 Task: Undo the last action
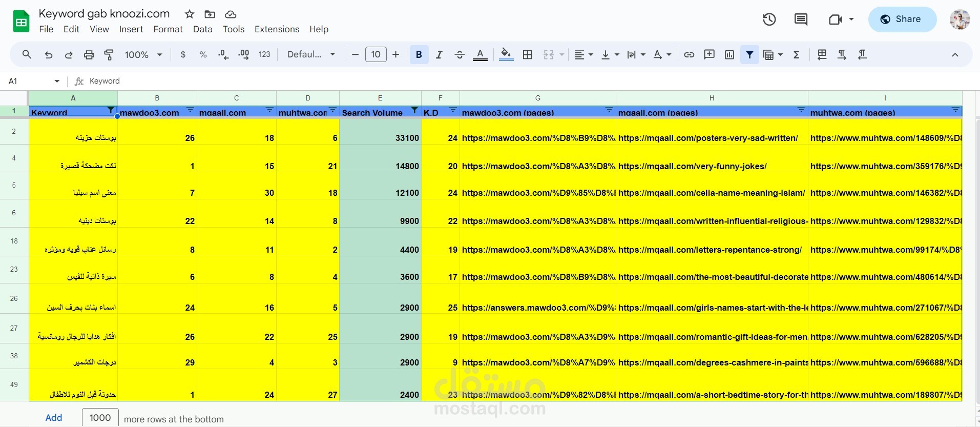[49, 55]
